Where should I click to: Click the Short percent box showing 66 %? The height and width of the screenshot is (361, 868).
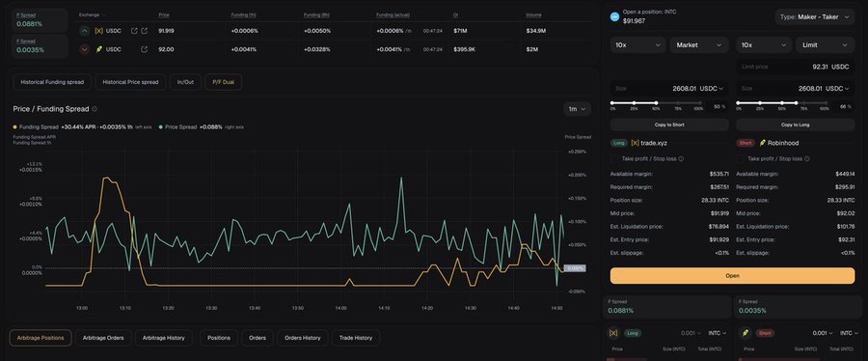coord(844,106)
